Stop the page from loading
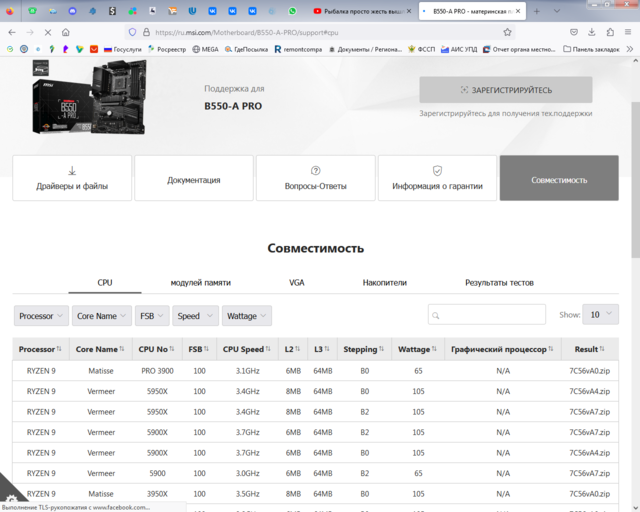The image size is (640, 512). [46, 32]
